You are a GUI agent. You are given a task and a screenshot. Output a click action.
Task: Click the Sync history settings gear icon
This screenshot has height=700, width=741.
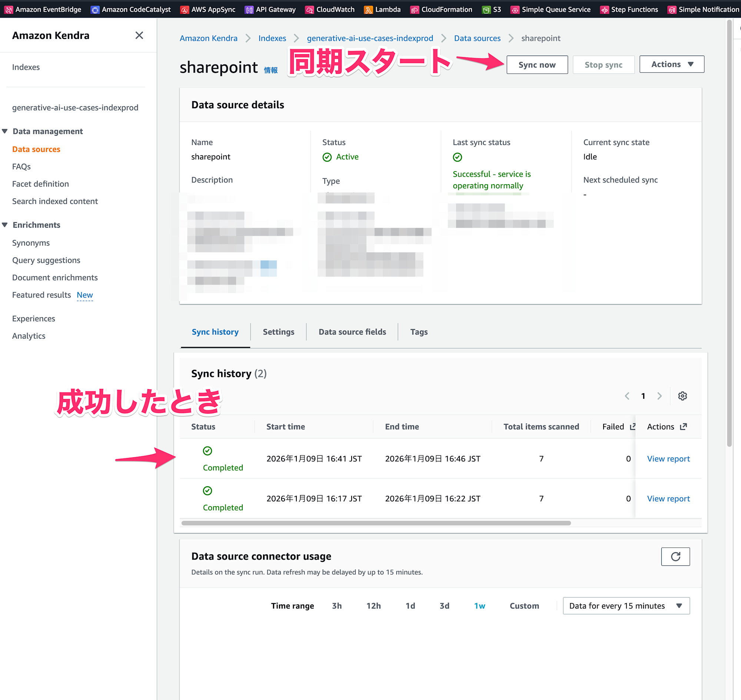pos(682,396)
